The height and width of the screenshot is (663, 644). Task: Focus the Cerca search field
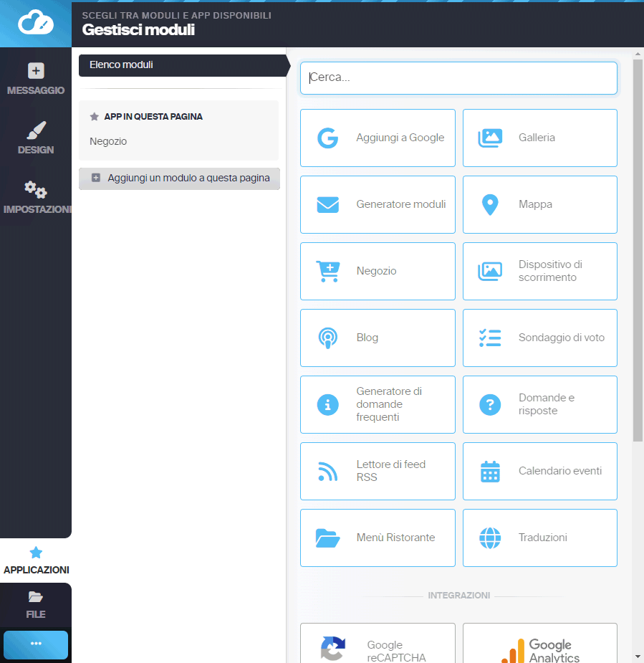pyautogui.click(x=458, y=78)
